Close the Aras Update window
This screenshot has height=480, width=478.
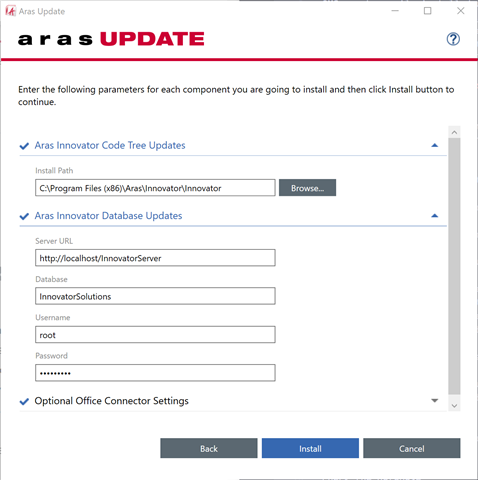[x=460, y=11]
